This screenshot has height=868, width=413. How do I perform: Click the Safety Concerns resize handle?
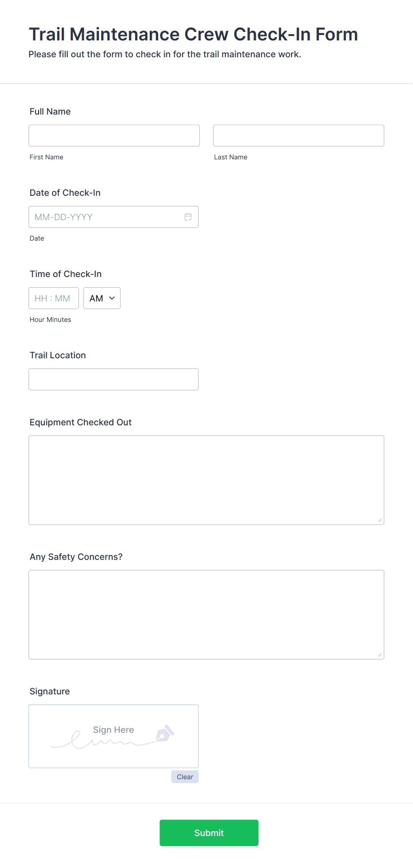click(380, 655)
